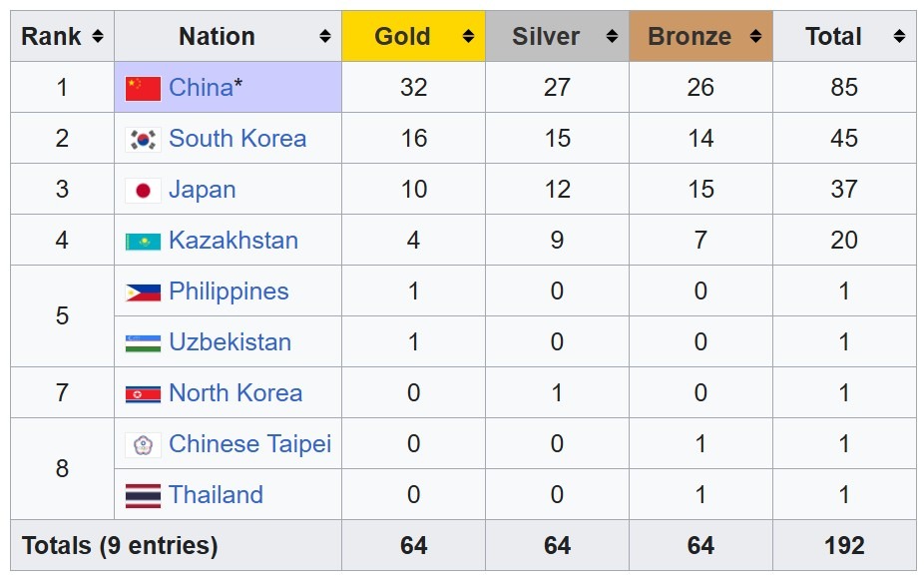Click the South Korea flag icon
This screenshot has height=582, width=924.
pyautogui.click(x=143, y=139)
